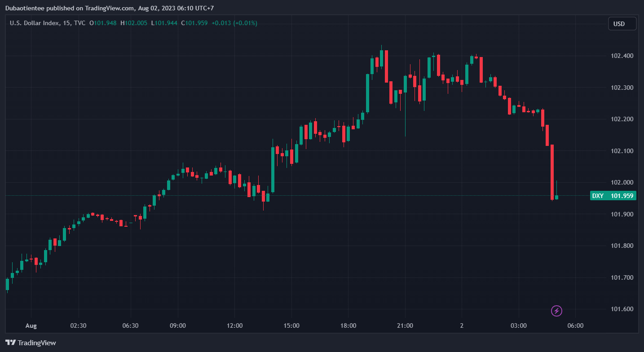
Task: Click the 15 interval label in the legend
Action: click(67, 23)
